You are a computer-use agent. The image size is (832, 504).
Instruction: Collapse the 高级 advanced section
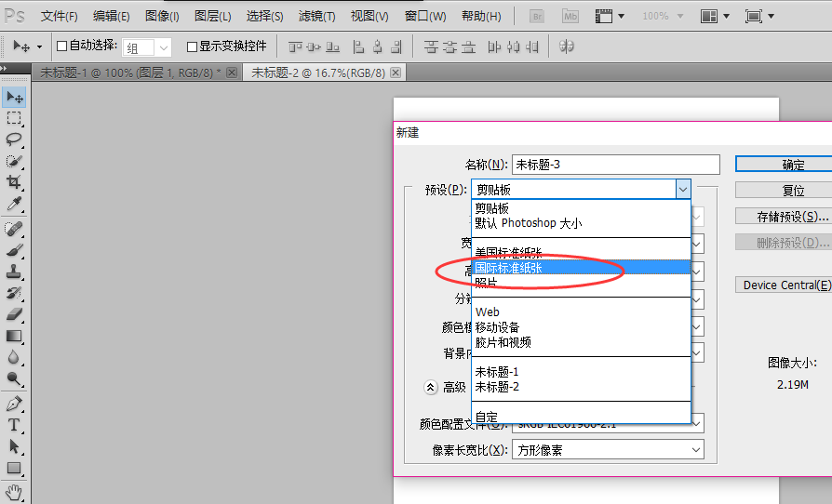point(430,388)
